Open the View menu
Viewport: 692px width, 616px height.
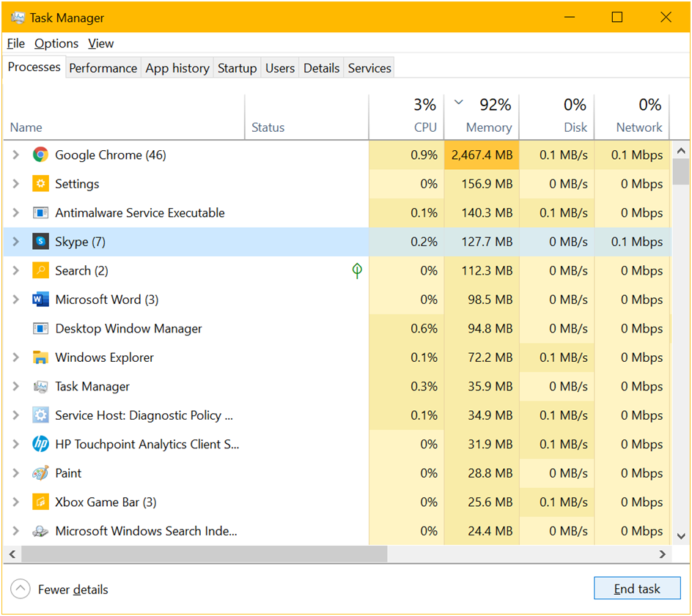tap(100, 44)
